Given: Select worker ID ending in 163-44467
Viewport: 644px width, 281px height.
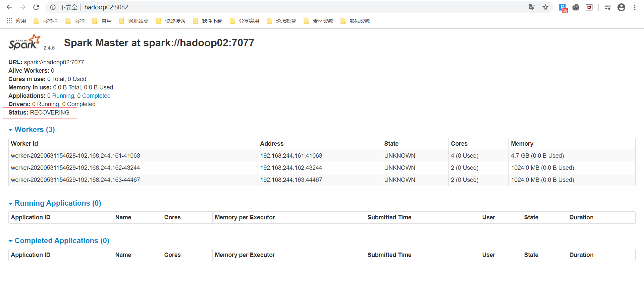Looking at the screenshot, I should point(75,180).
